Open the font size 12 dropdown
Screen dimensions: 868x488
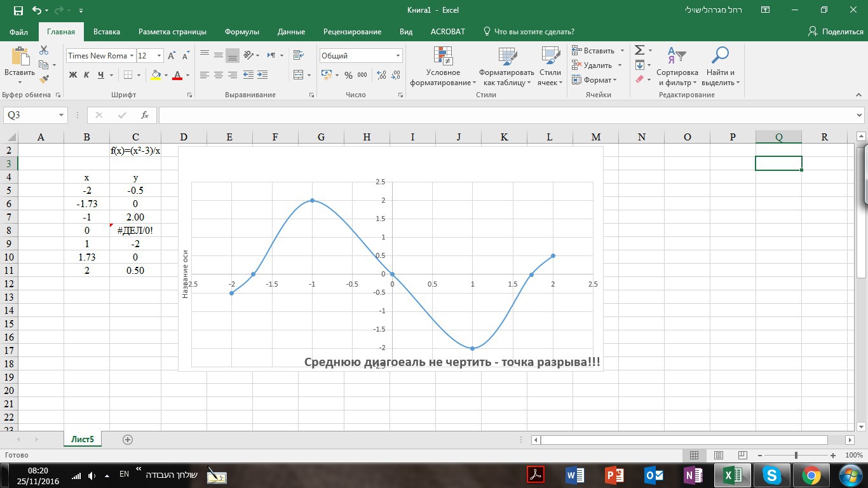[x=159, y=56]
